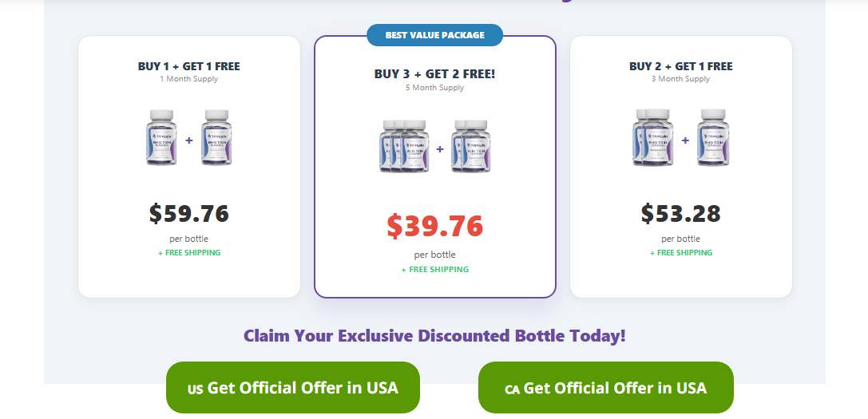Screen dimensions: 868x419
Task: Click the Buy 1 + Get 1 Free heading
Action: point(188,66)
